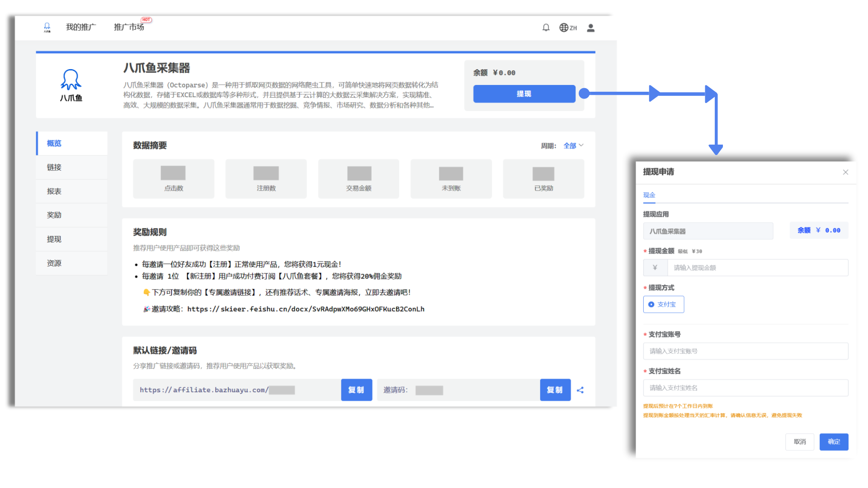Click 确定 to confirm withdrawal
Viewport: 868px width, 488px height.
pos(833,442)
